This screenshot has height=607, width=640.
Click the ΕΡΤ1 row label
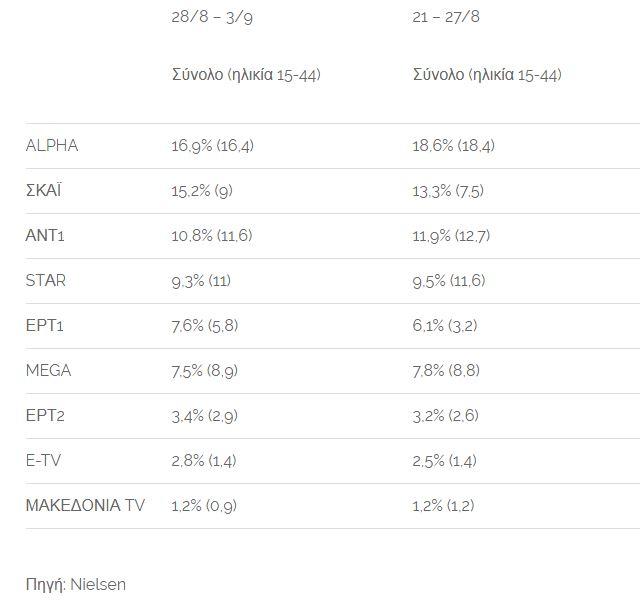pos(45,326)
